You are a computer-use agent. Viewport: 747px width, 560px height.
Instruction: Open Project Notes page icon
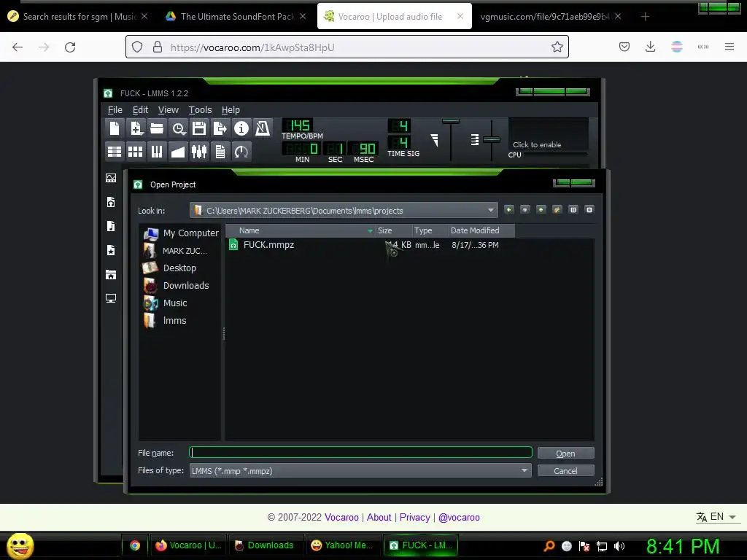220,152
